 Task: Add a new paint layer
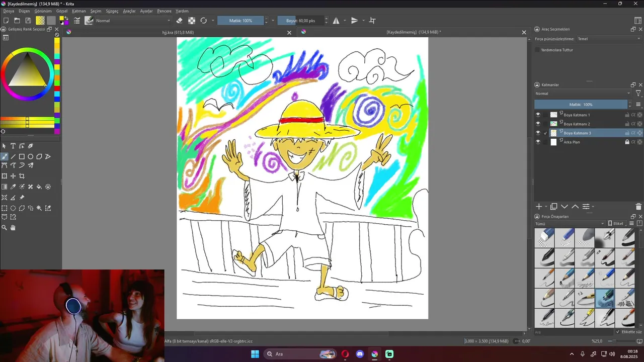(x=539, y=207)
